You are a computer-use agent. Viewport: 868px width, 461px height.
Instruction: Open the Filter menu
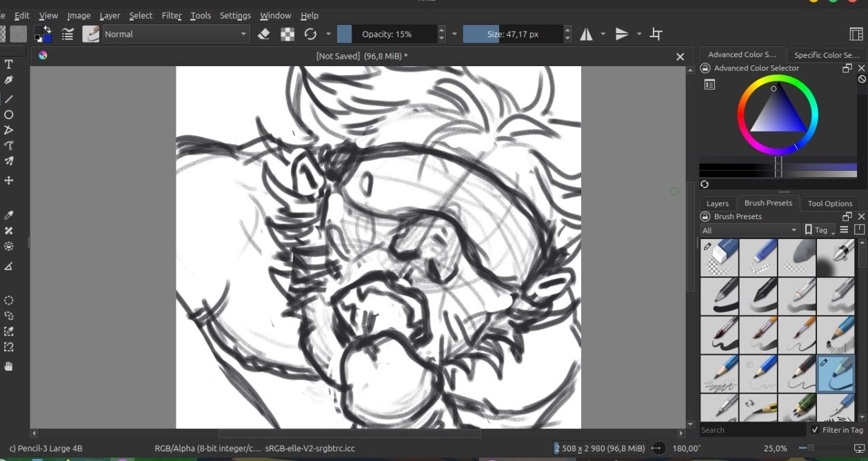tap(172, 15)
